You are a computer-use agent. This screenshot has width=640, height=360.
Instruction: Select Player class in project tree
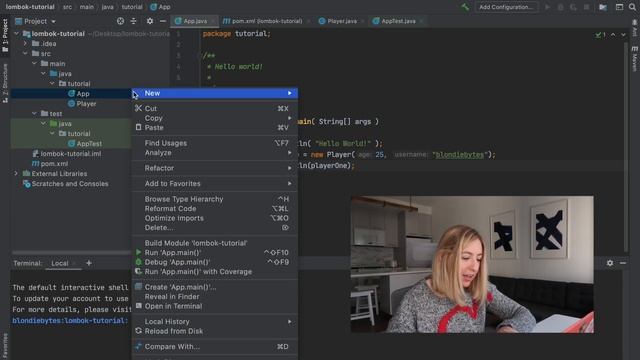(82, 104)
